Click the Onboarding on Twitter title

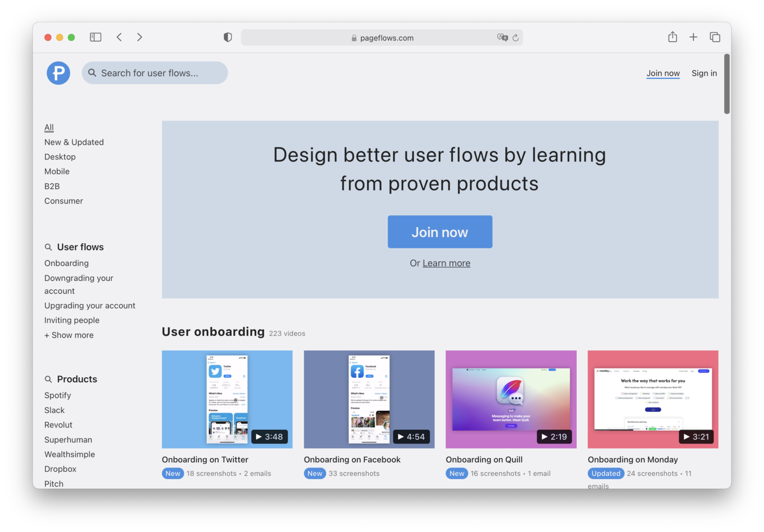pyautogui.click(x=205, y=459)
